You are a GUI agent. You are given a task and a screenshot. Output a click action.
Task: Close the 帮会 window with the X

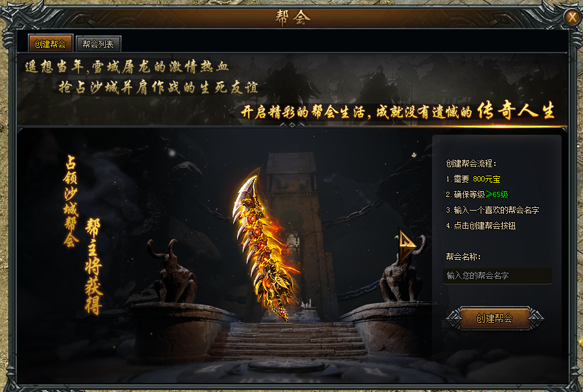coord(572,17)
